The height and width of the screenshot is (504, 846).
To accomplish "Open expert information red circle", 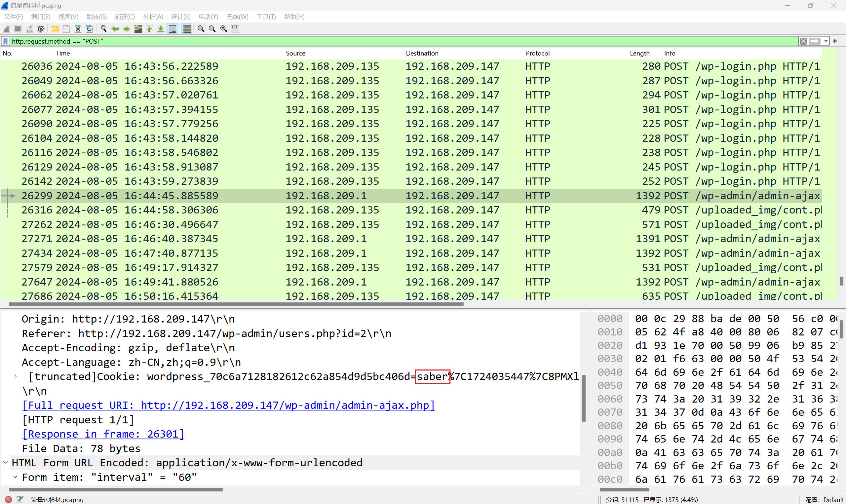I will tap(9, 499).
